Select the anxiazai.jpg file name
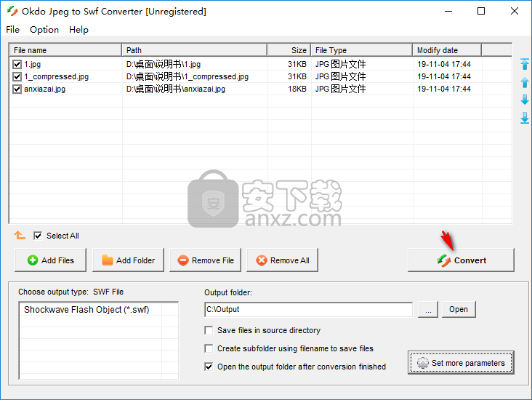 [x=45, y=89]
